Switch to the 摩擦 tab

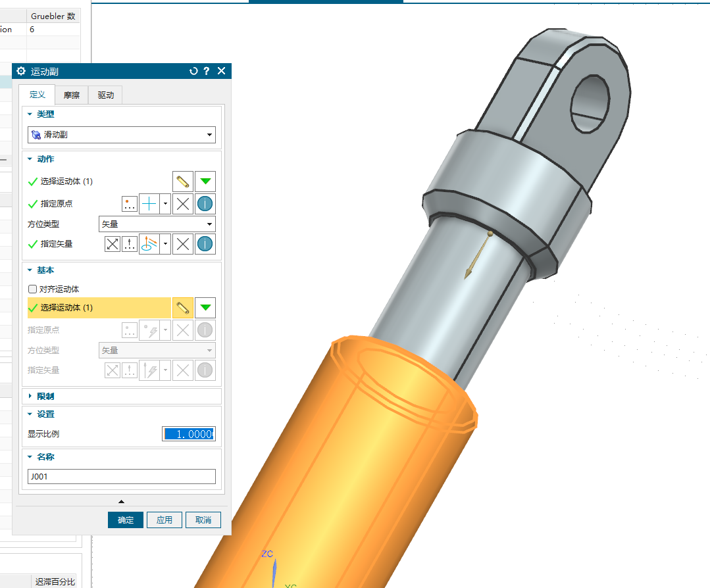click(x=72, y=95)
